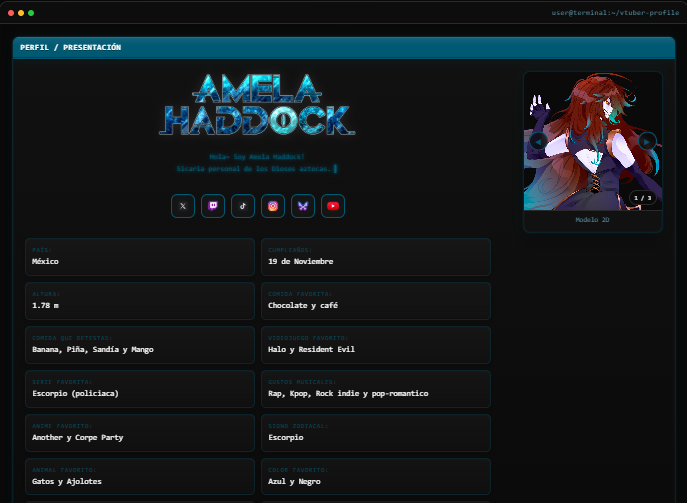Click the 1 / 3 image counter badge
The height and width of the screenshot is (503, 687).
pyautogui.click(x=643, y=198)
